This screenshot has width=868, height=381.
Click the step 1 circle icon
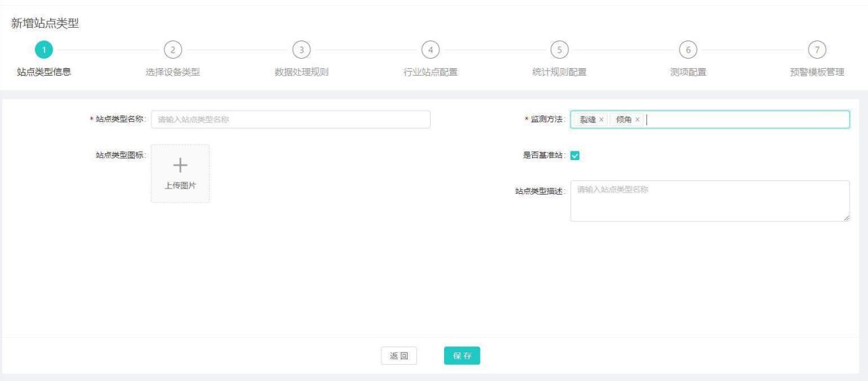point(44,49)
